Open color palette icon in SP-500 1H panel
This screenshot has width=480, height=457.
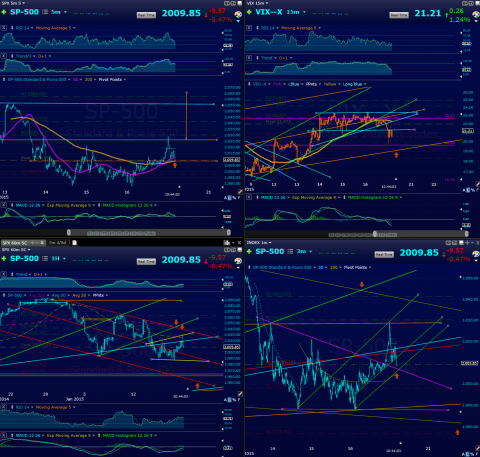[x=238, y=261]
